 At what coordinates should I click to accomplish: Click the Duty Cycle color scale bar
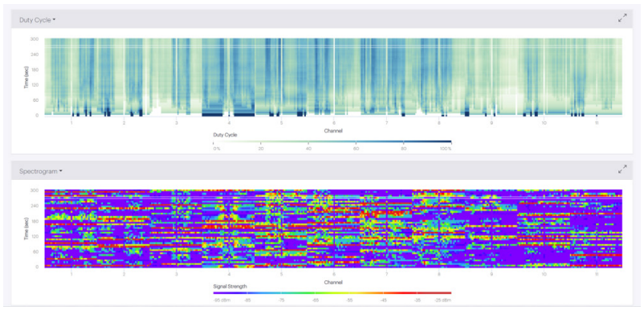tap(332, 142)
